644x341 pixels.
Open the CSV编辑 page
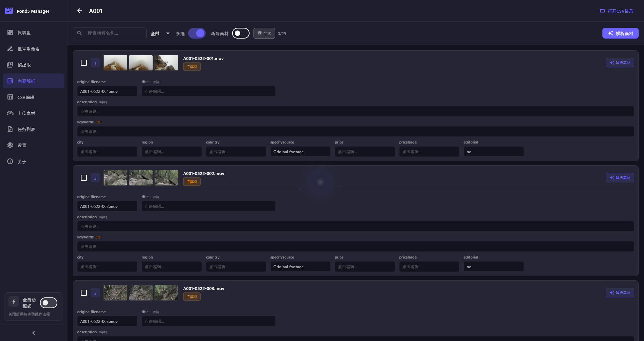click(34, 97)
